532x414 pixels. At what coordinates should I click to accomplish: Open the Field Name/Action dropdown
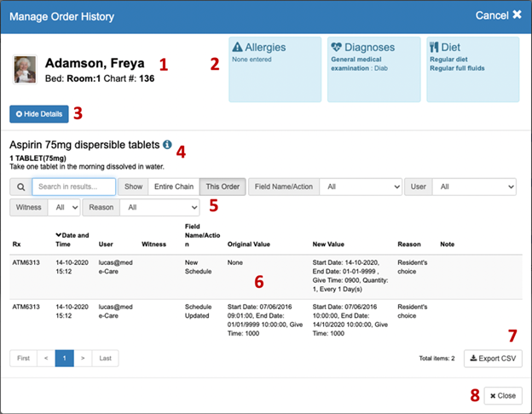click(x=359, y=187)
